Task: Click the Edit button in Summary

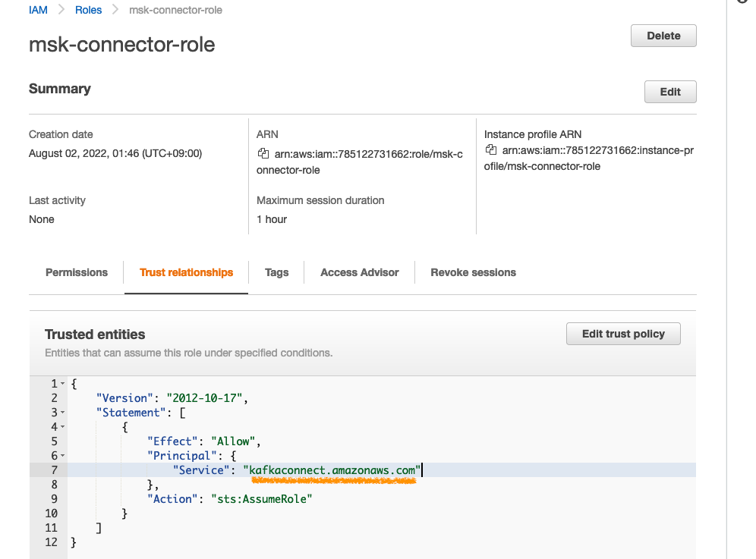Action: (670, 92)
